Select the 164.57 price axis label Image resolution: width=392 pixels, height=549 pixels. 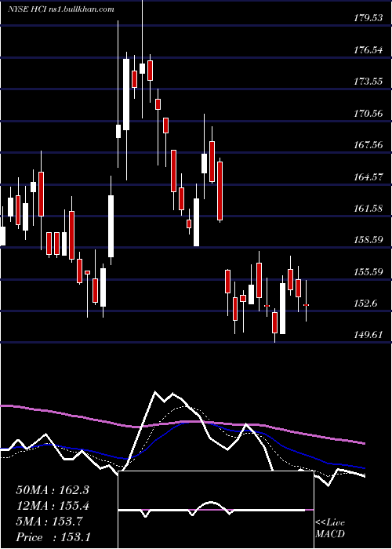pos(368,176)
